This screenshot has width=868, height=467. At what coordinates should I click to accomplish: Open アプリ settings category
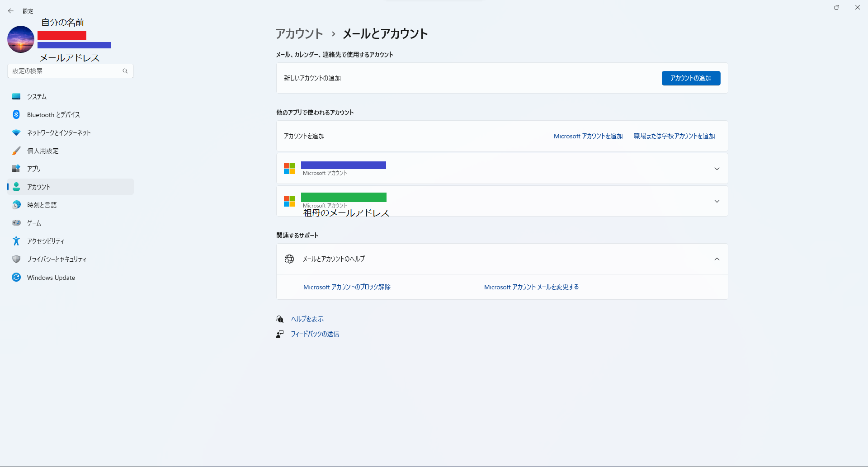[71, 169]
